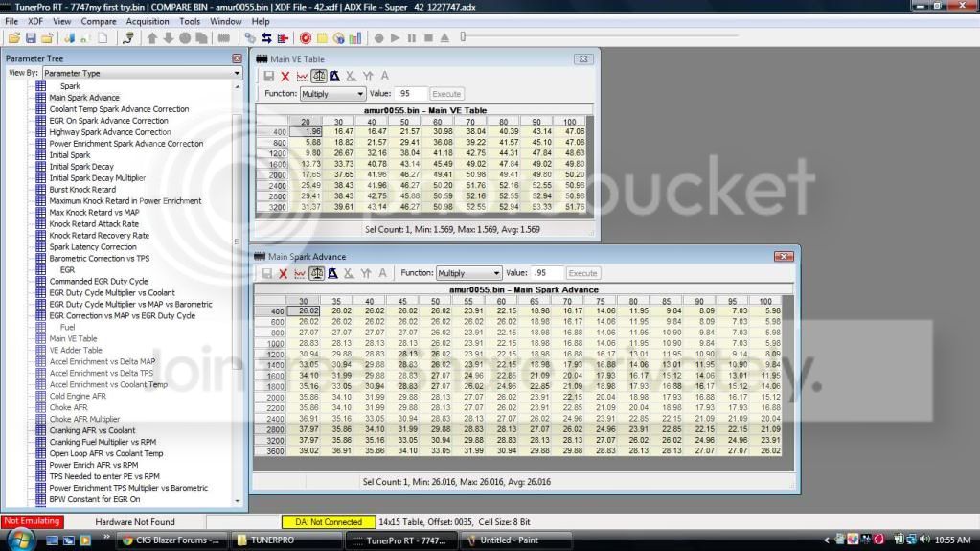Open the File menu
The image size is (980, 551).
click(11, 21)
